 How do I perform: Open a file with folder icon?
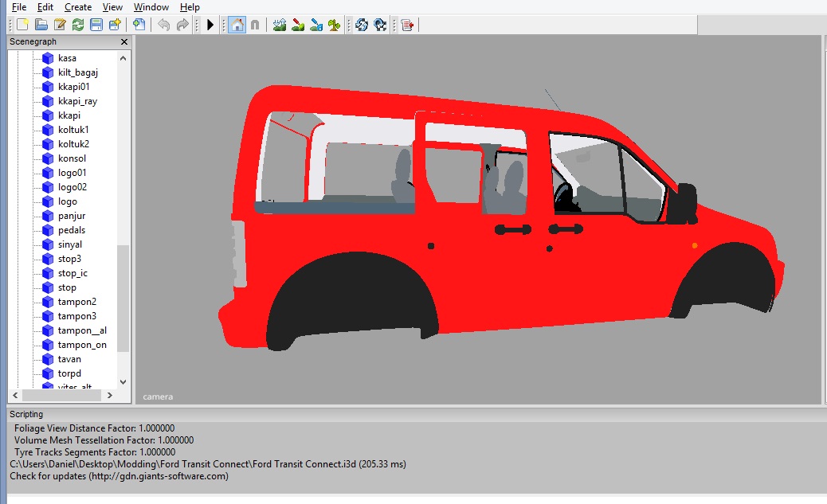(x=41, y=25)
